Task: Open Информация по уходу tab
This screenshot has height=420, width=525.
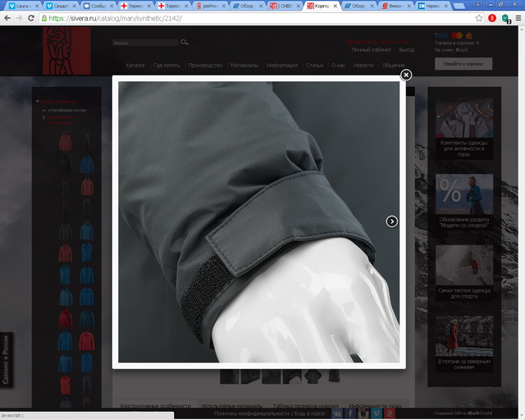Action: (376, 405)
